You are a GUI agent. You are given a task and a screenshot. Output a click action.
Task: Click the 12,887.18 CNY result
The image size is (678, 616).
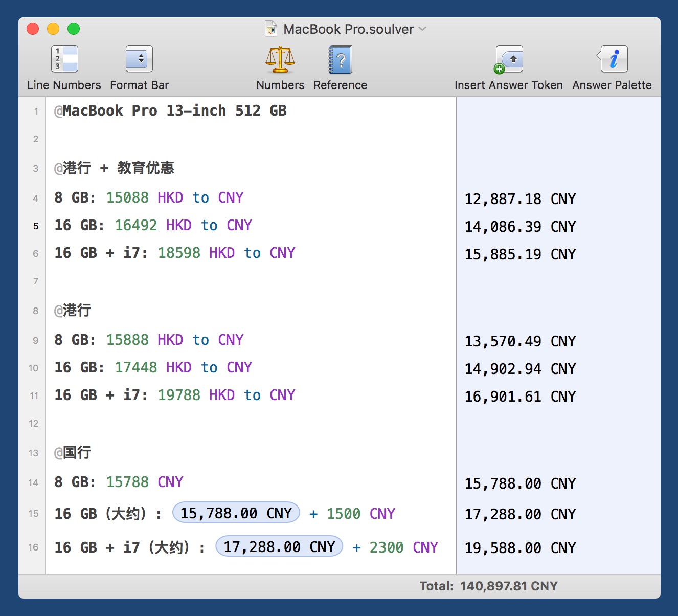520,199
